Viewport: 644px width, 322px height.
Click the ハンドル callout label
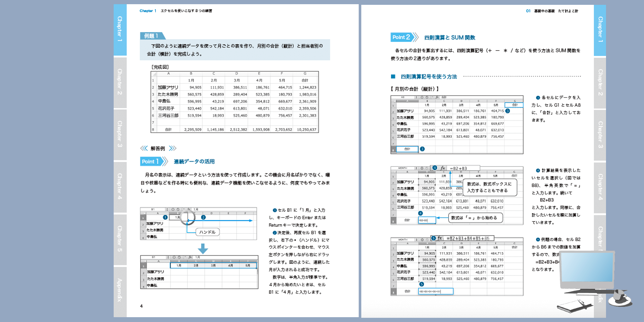pos(207,232)
